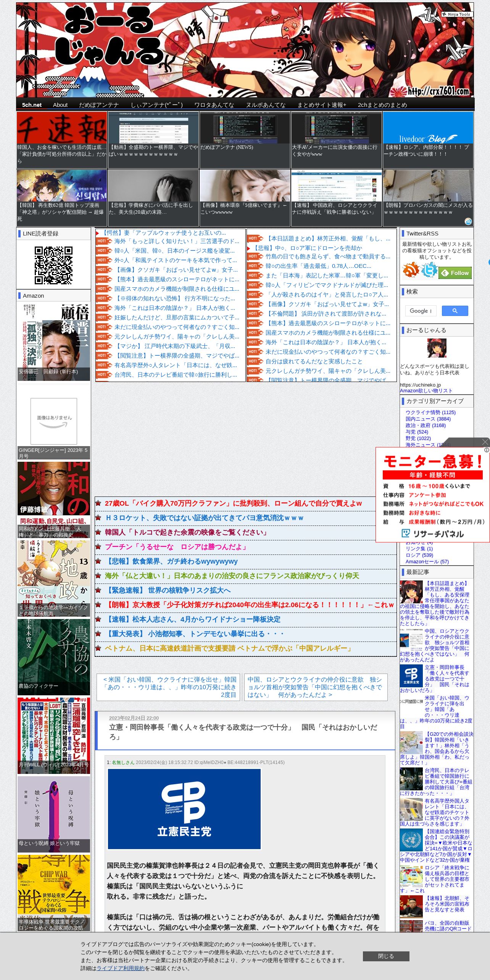The image size is (490, 980).
Task: Close the モニター急募 ad with the X
Action: 485,442
